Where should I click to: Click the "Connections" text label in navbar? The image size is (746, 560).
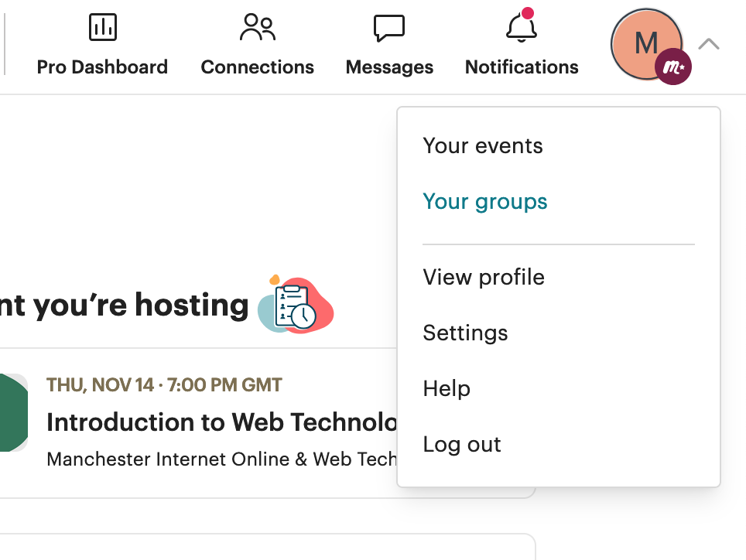click(257, 67)
